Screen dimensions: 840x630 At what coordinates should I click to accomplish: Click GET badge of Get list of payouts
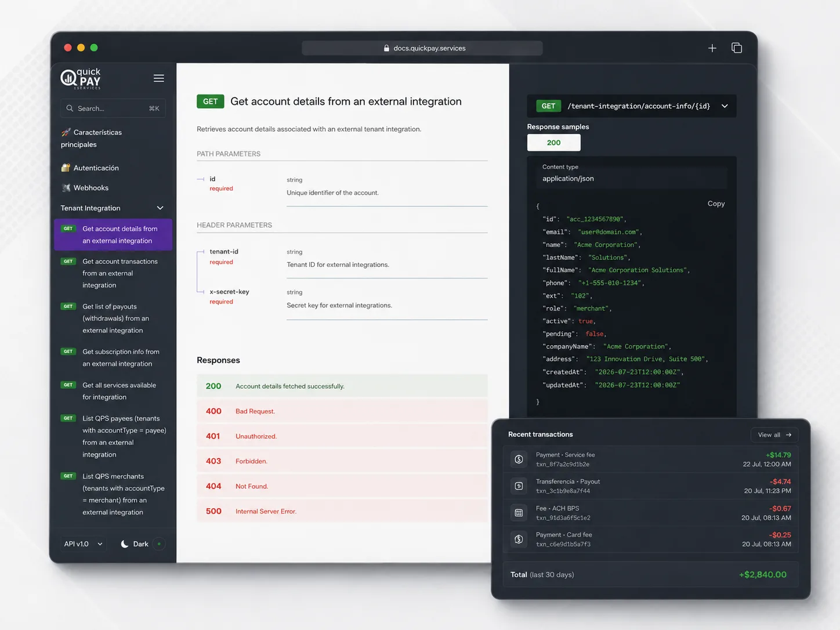pyautogui.click(x=68, y=306)
